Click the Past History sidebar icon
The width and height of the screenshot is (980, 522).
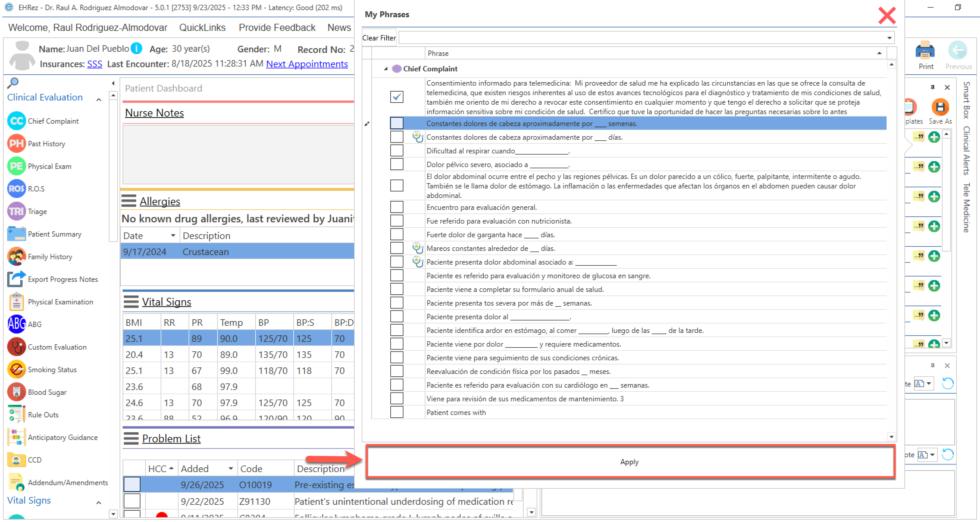click(x=16, y=144)
